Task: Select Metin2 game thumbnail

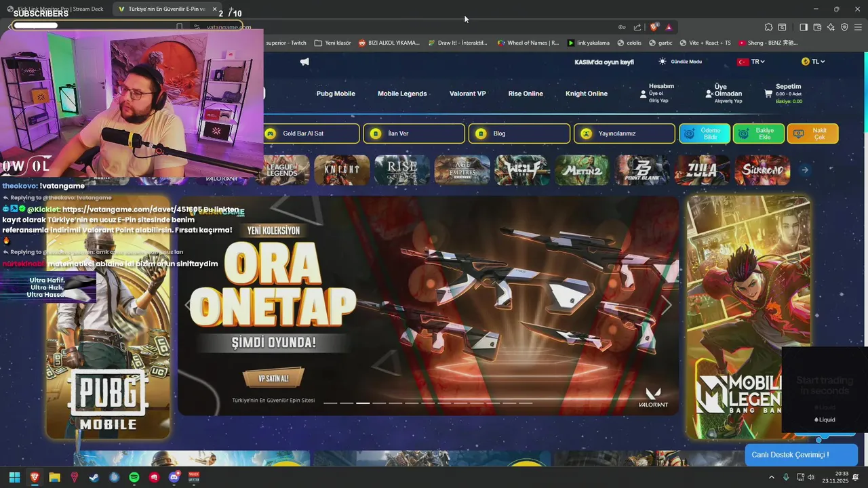Action: [x=582, y=170]
